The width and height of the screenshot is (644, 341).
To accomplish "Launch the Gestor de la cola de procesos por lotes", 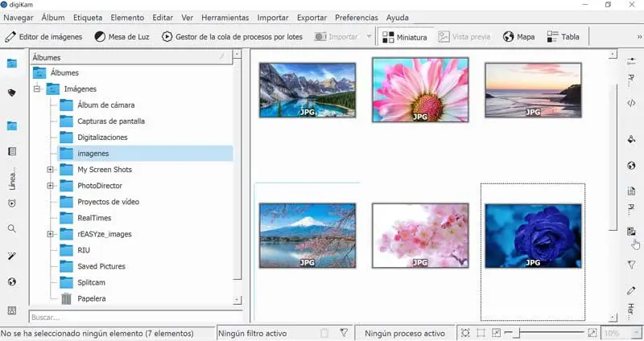I will click(232, 37).
